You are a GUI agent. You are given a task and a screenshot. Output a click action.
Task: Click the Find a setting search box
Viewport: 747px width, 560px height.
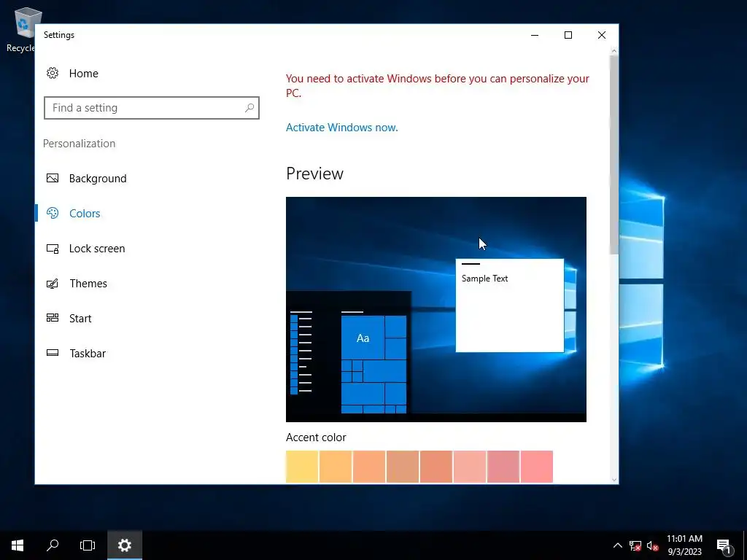[x=152, y=108]
